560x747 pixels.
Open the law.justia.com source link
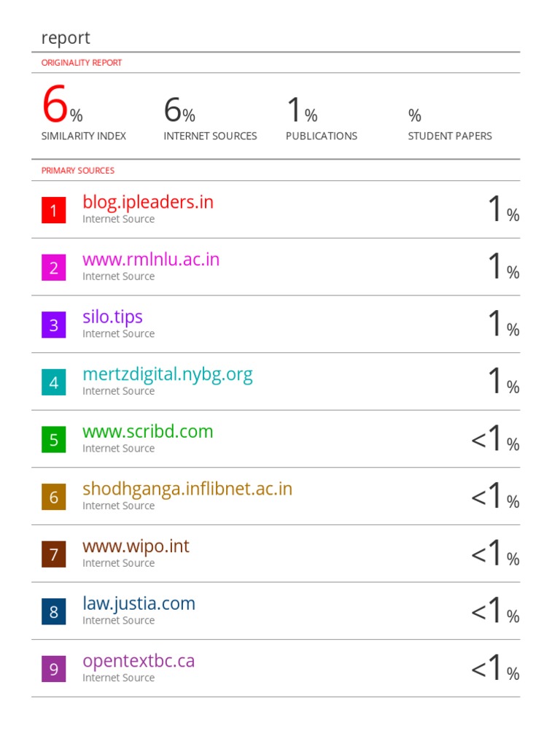[139, 603]
